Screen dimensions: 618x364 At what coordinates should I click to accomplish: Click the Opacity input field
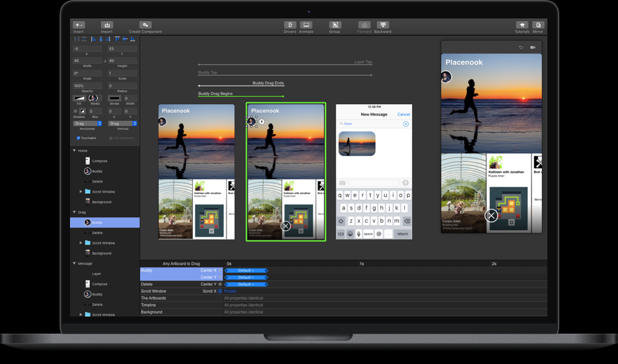pyautogui.click(x=88, y=85)
